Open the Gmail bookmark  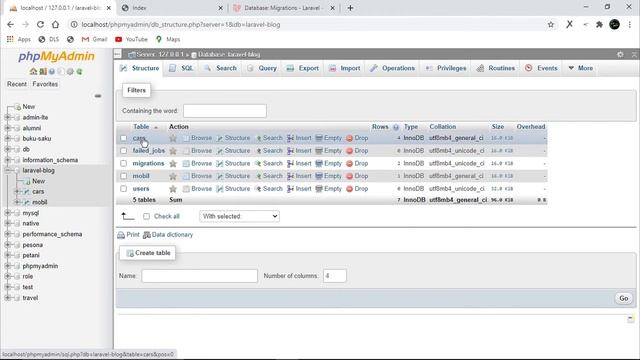pyautogui.click(x=94, y=39)
